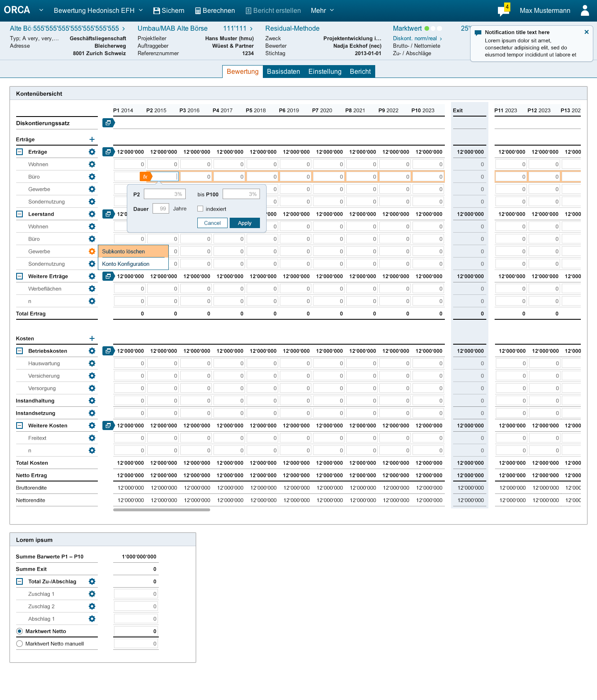Choose Konto Konfiguration from context menu
Screen dimensions: 597x700
(x=133, y=264)
